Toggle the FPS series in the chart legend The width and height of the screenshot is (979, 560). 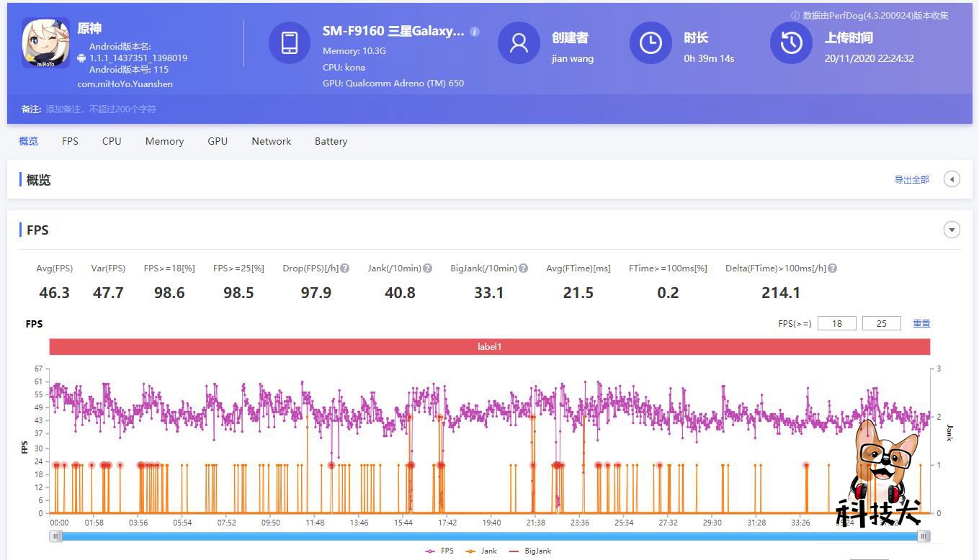441,551
